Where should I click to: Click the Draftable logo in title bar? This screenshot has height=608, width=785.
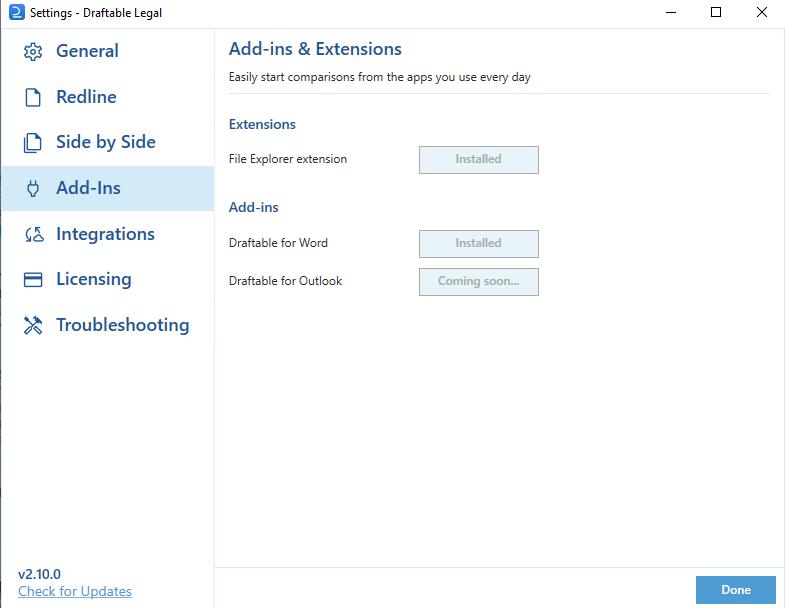[17, 12]
